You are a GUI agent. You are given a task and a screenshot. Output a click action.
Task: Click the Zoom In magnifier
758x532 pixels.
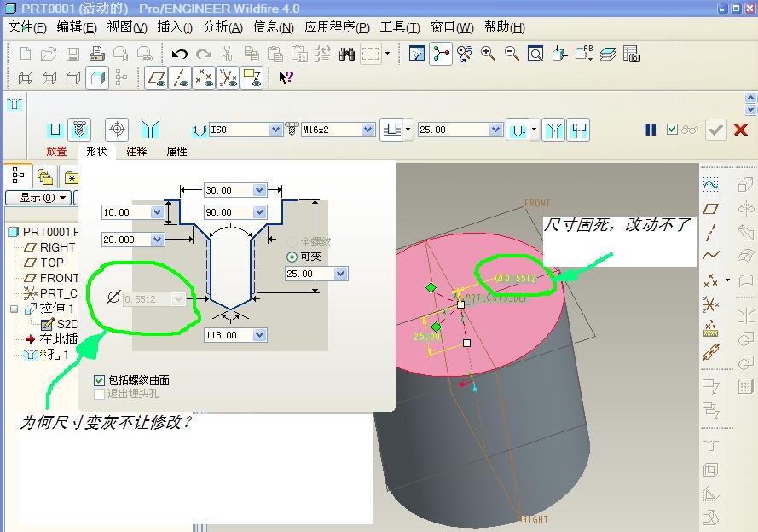click(489, 53)
